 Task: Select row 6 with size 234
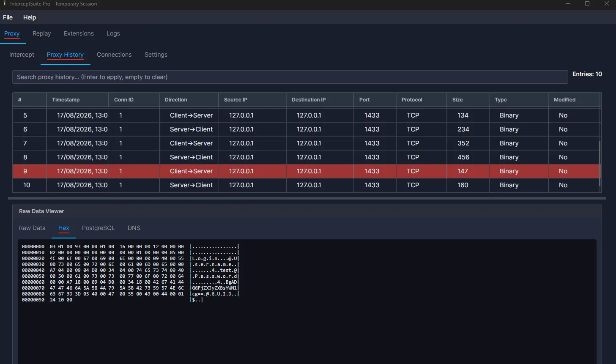tap(306, 129)
